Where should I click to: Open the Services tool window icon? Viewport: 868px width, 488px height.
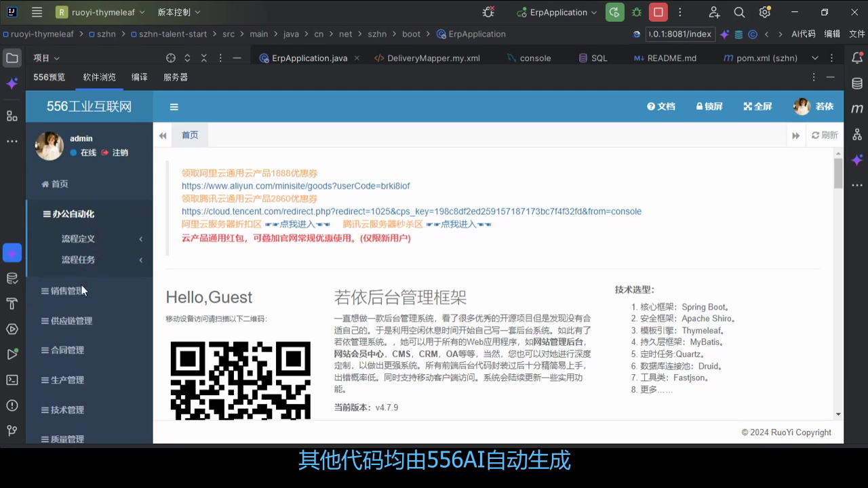12,329
